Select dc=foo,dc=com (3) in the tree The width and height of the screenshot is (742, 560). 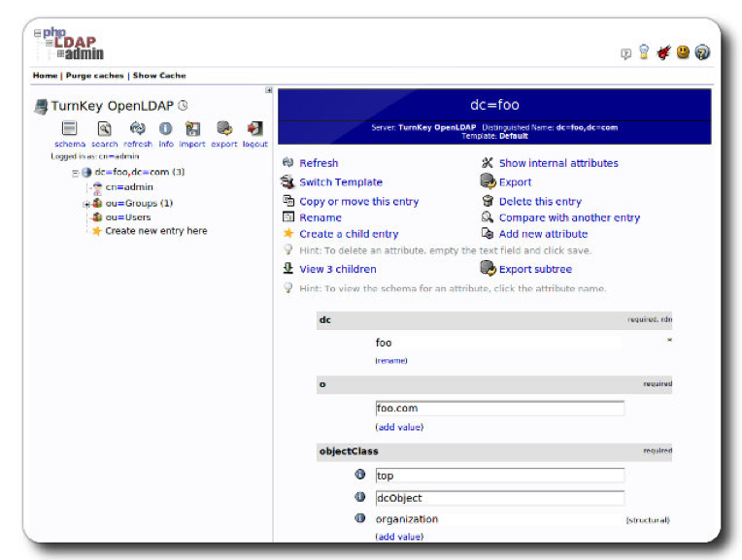[140, 172]
